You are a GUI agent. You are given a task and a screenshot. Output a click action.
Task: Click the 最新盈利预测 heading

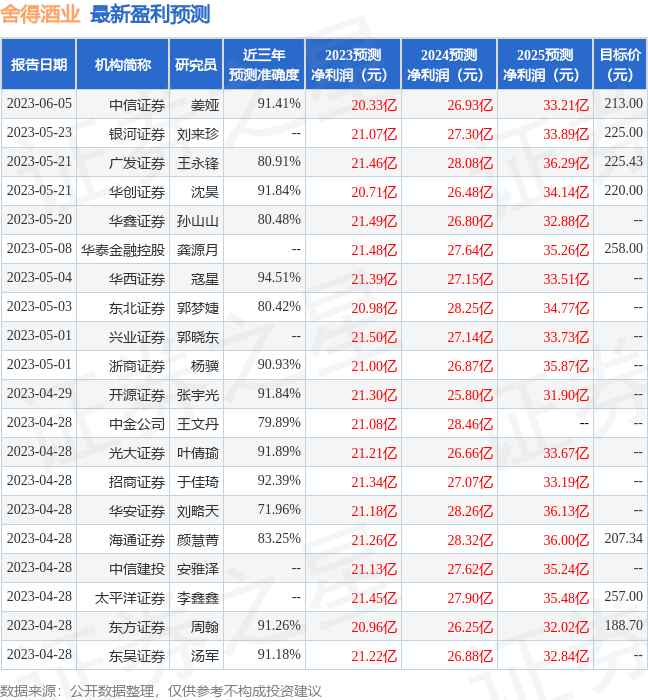coord(150,15)
